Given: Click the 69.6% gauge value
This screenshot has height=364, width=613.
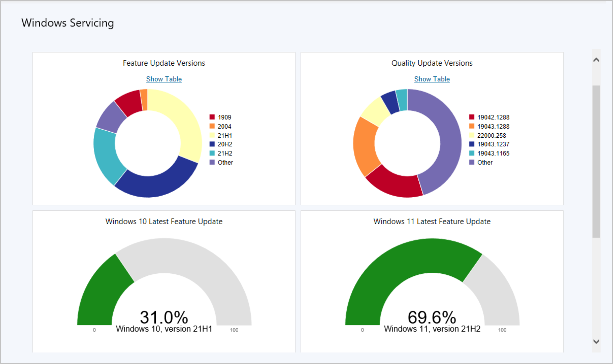Looking at the screenshot, I should tap(432, 317).
